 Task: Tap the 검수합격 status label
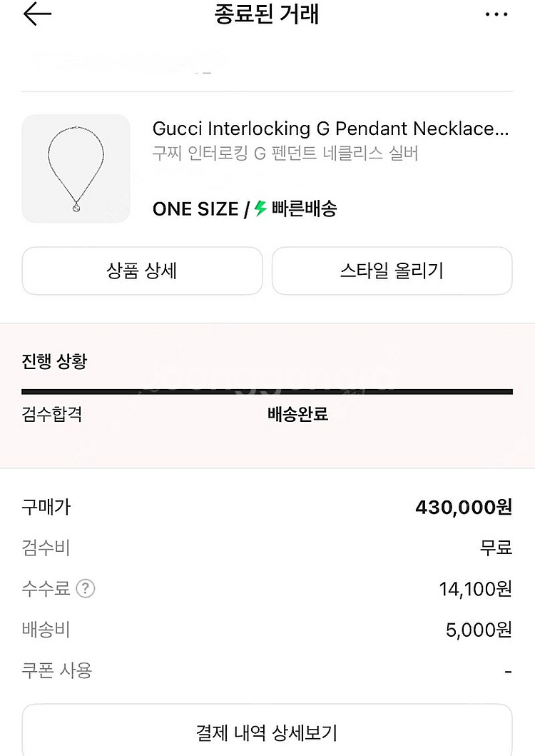pos(51,414)
